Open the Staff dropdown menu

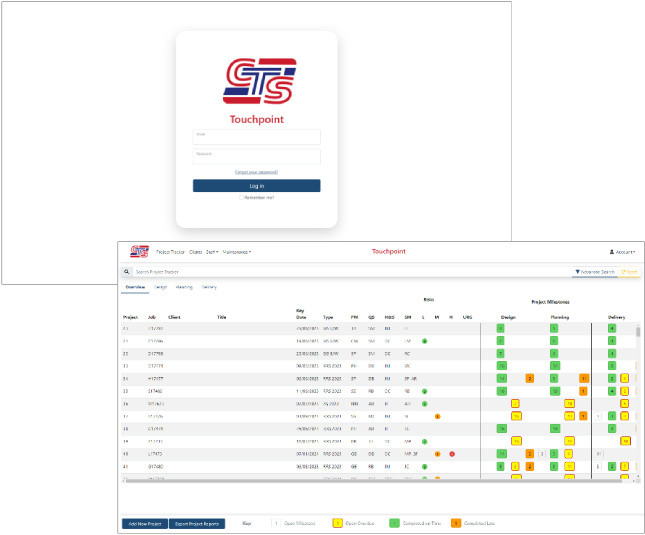click(x=212, y=252)
